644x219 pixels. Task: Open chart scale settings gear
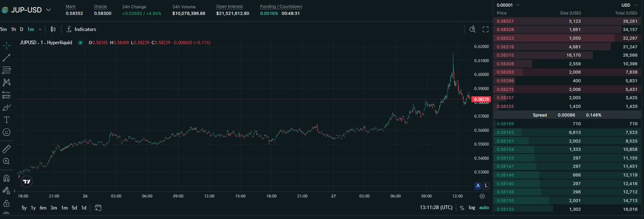coord(482,197)
